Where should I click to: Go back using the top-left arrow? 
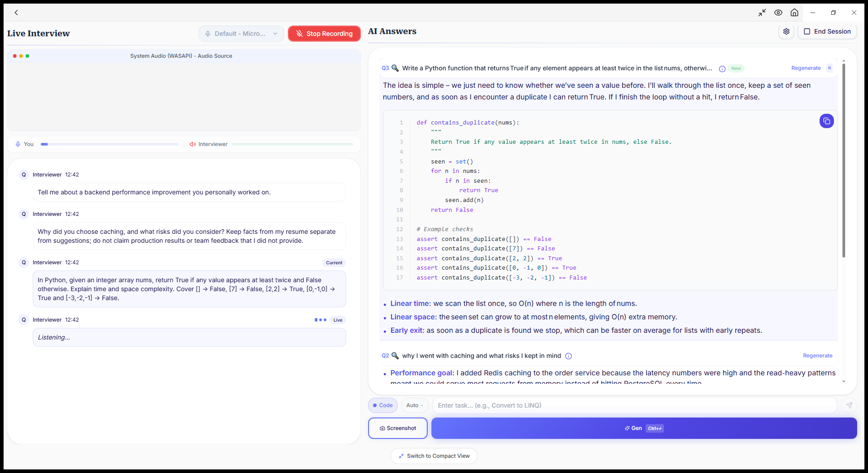click(16, 13)
